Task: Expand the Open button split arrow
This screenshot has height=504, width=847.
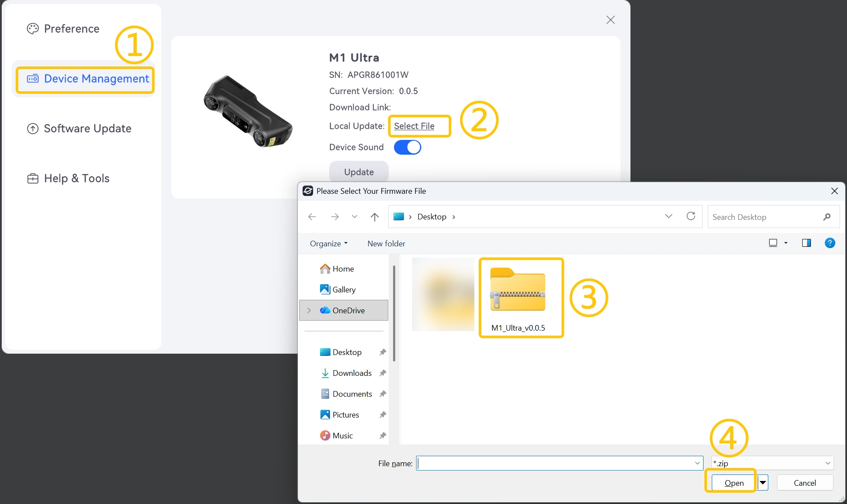Action: pos(763,483)
